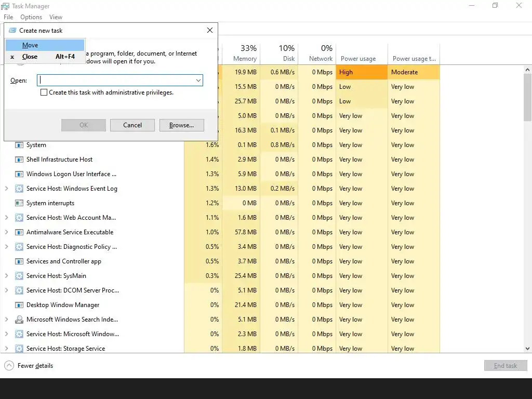Click the Desktop Window Manager icon
This screenshot has height=399, width=532.
click(19, 305)
